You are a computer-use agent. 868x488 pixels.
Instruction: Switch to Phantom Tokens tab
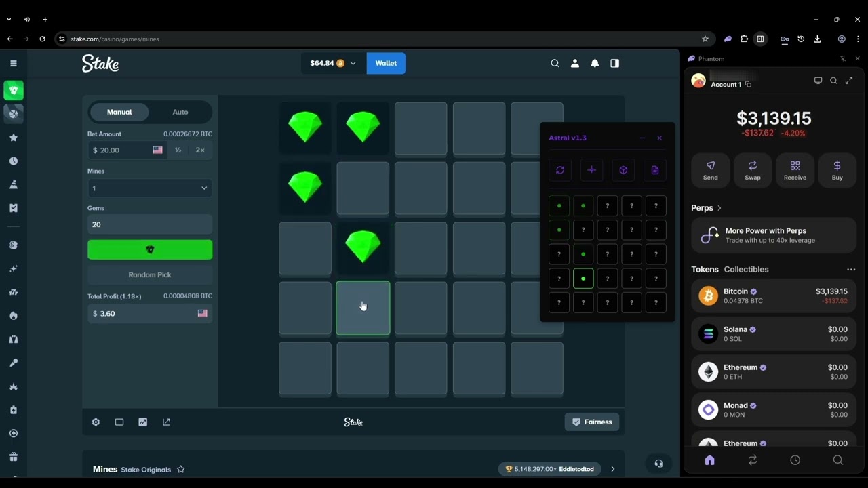[x=705, y=270]
